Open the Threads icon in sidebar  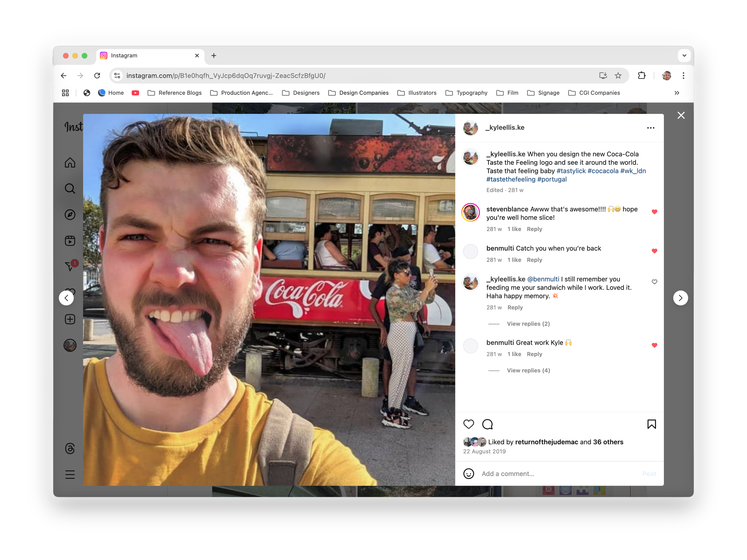(70, 448)
